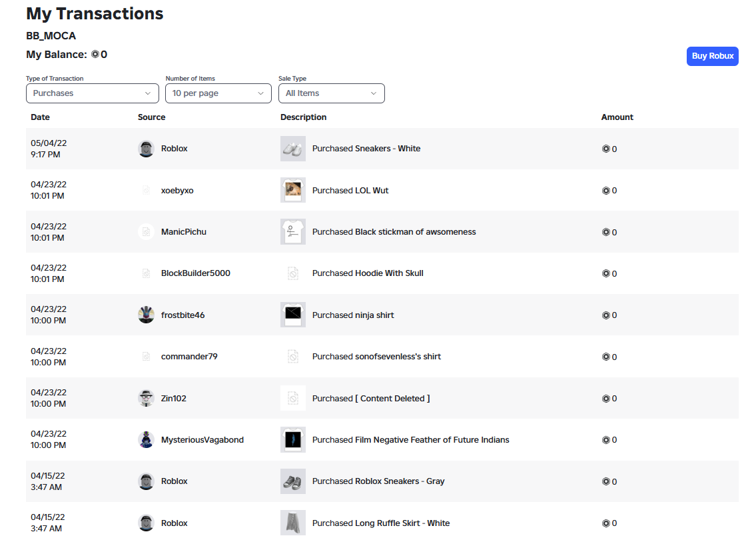Open the Roblox Sneakers - Gray thumbnail
The width and height of the screenshot is (756, 546).
(292, 481)
